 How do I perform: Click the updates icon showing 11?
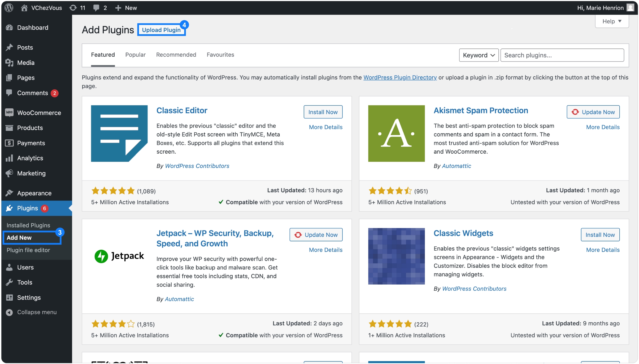[x=73, y=8]
